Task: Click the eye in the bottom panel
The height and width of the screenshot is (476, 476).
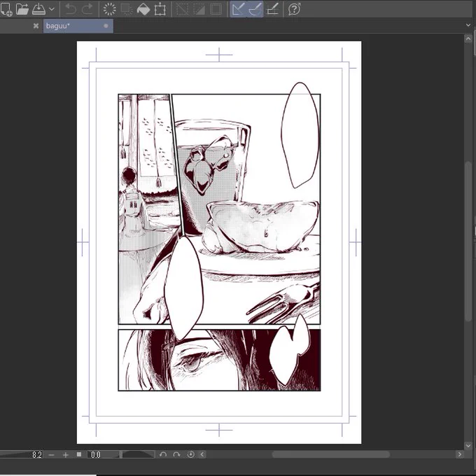Action: click(192, 361)
